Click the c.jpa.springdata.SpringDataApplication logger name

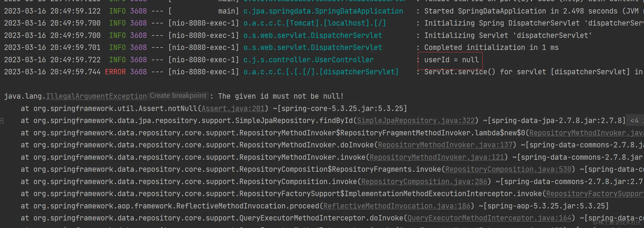click(x=323, y=11)
